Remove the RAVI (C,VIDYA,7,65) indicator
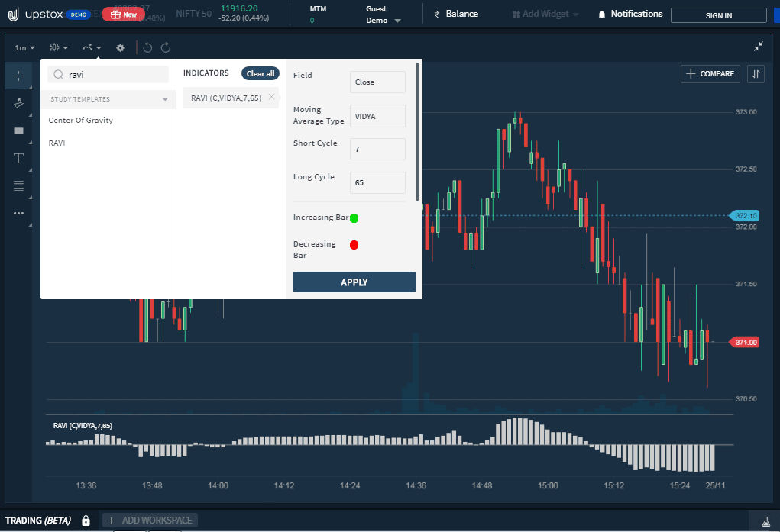This screenshot has width=780, height=532. [272, 97]
